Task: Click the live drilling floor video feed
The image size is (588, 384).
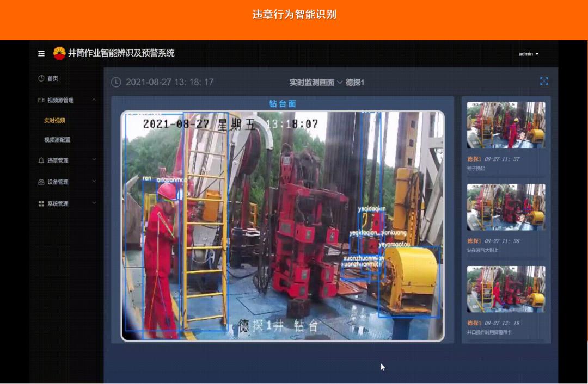Action: (x=283, y=226)
